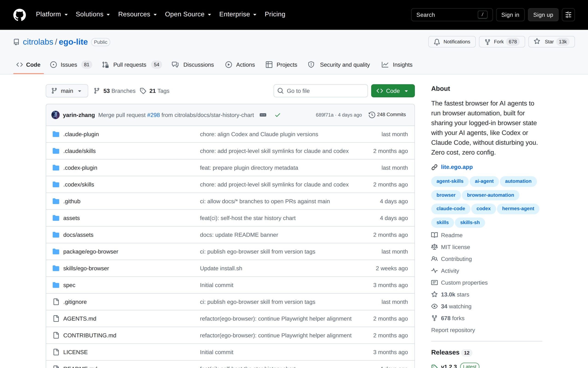
Task: Focus the Go to file search field
Action: point(320,91)
